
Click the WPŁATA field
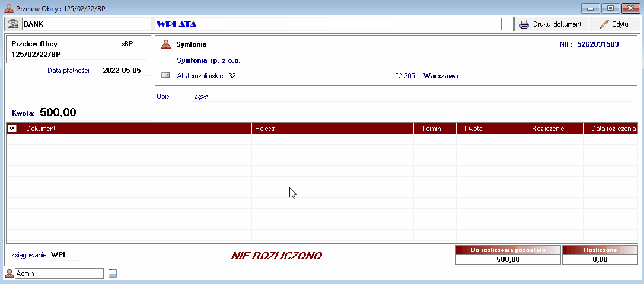pos(328,24)
